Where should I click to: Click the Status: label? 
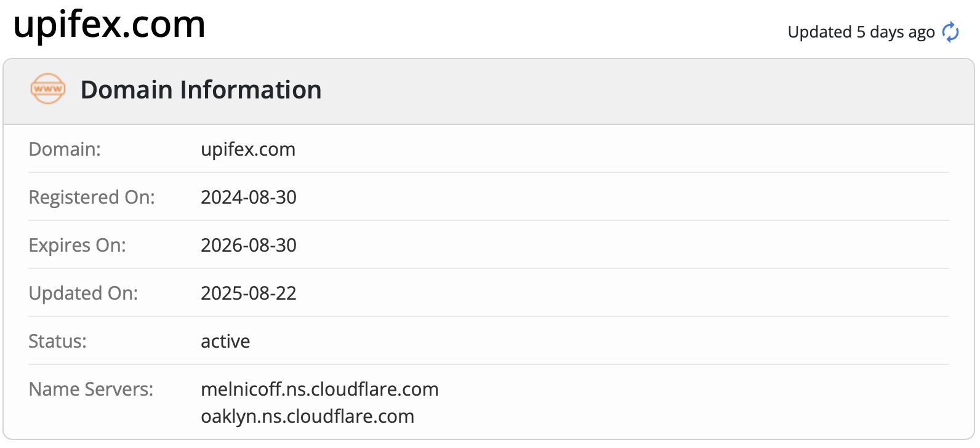(57, 341)
